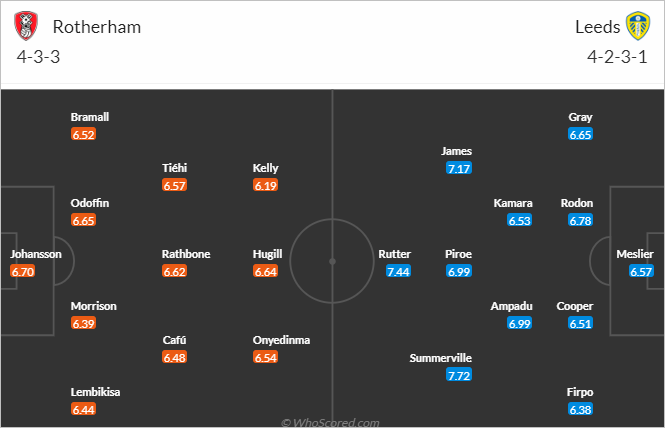Select Rutter's 7.44 rating badge
The width and height of the screenshot is (665, 428).
pos(398,271)
